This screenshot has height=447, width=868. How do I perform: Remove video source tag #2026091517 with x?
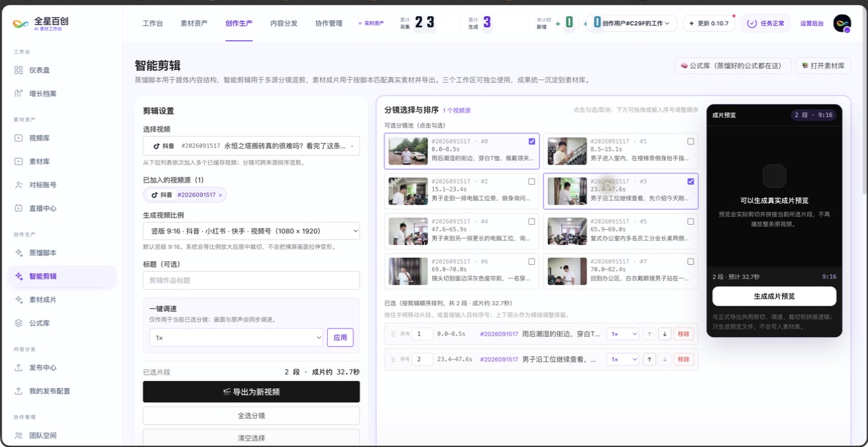tap(220, 195)
